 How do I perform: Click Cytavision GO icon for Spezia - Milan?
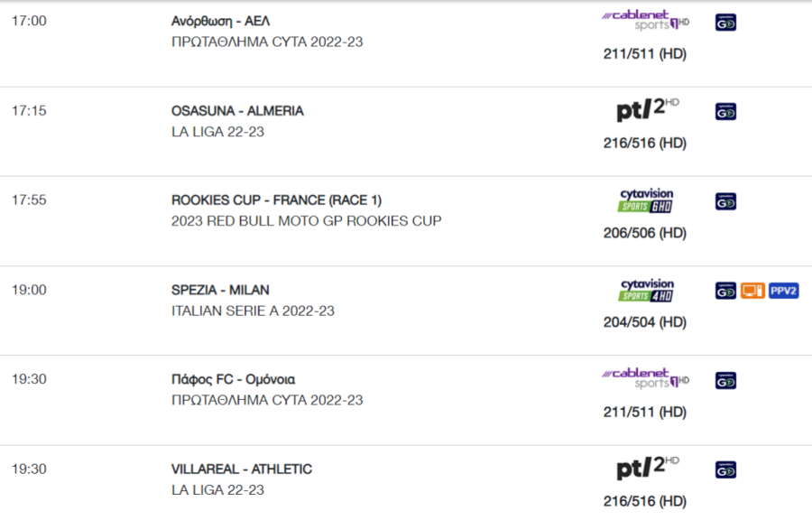[725, 291]
